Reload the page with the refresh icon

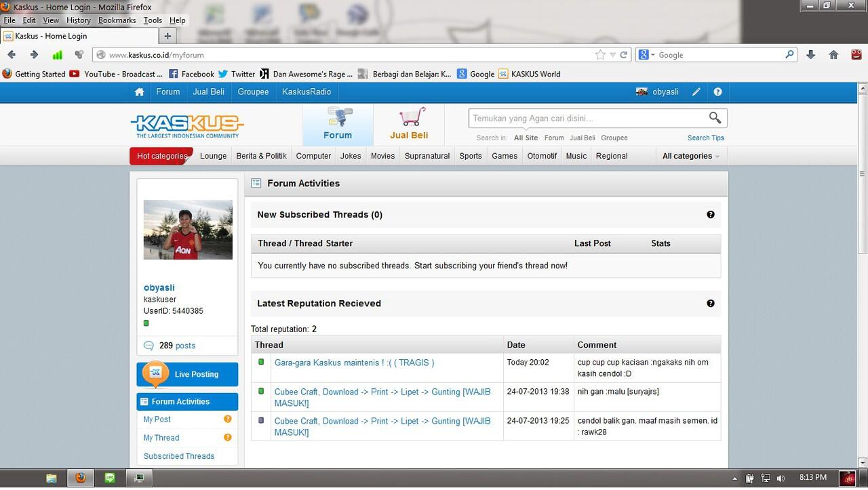(x=623, y=55)
